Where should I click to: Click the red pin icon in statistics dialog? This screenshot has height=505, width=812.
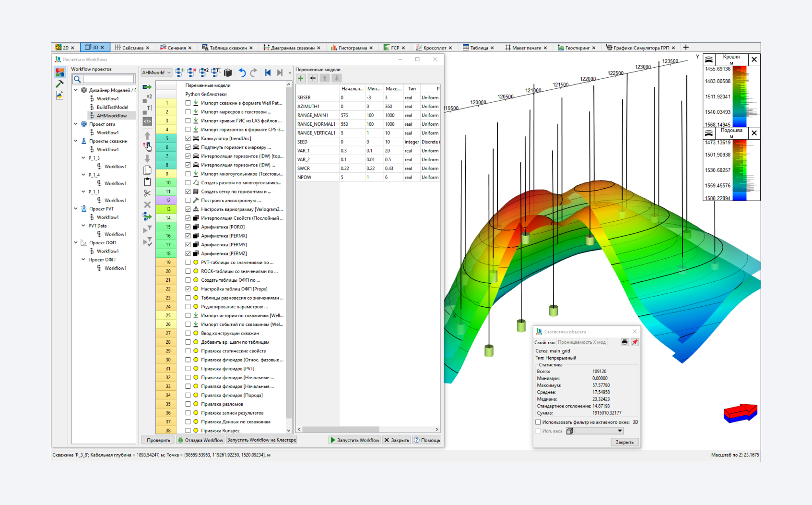635,342
